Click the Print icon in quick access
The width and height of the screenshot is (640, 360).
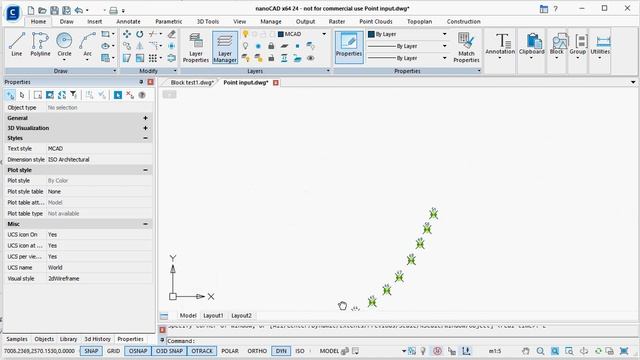[x=113, y=11]
